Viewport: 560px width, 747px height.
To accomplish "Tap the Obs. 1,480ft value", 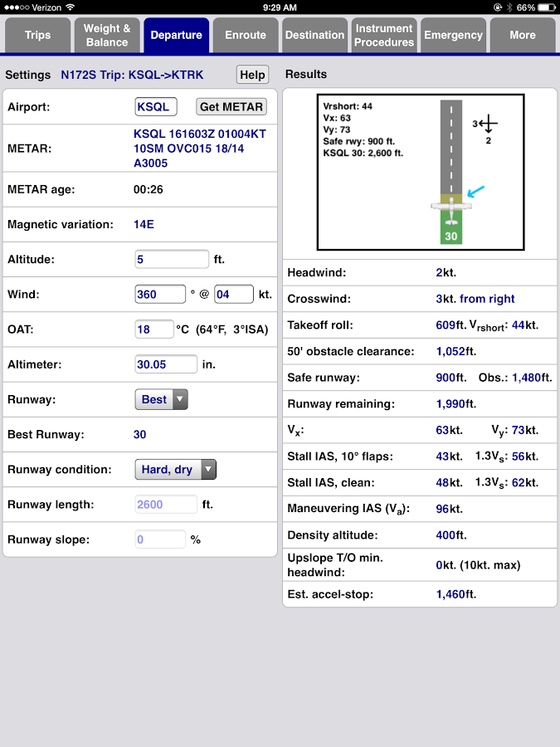I will pyautogui.click(x=532, y=378).
